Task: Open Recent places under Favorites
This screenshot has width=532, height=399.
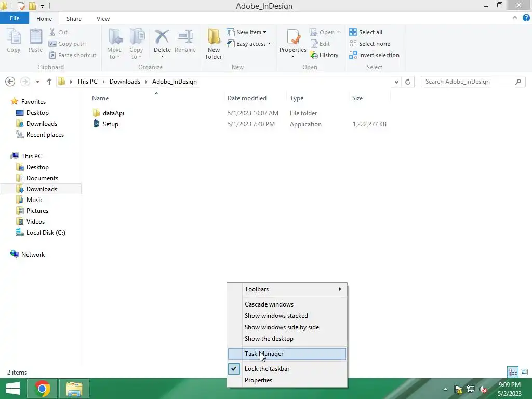Action: (x=41, y=135)
